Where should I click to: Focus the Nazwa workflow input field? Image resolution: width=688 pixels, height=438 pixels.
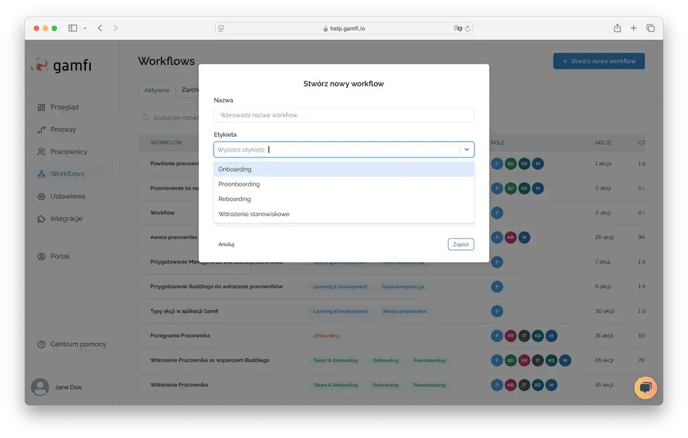pos(343,115)
